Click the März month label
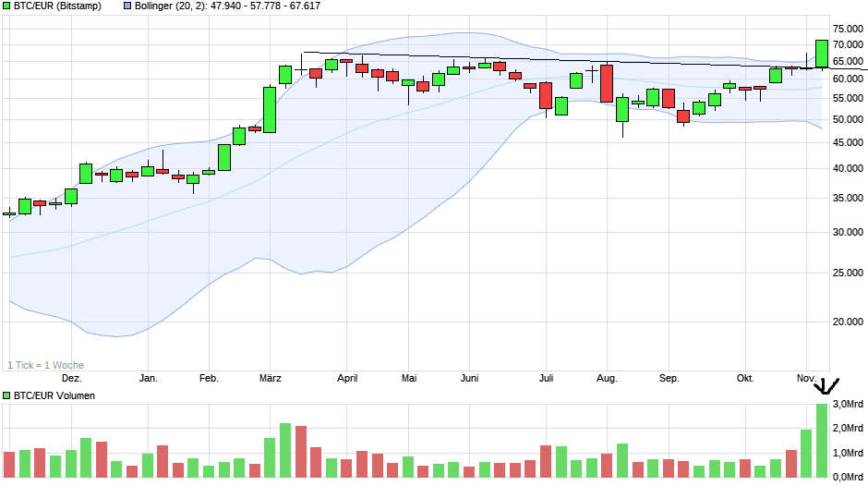The height and width of the screenshot is (486, 868). [271, 379]
